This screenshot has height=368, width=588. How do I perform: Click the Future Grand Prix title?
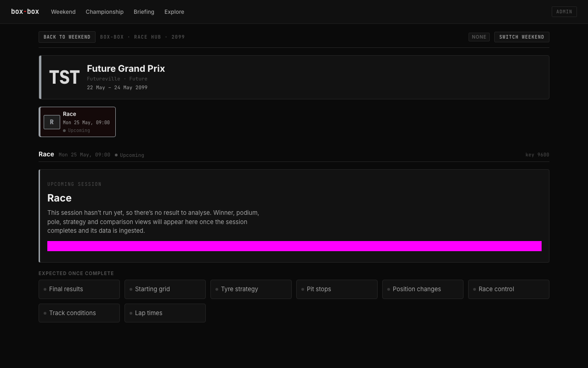126,69
